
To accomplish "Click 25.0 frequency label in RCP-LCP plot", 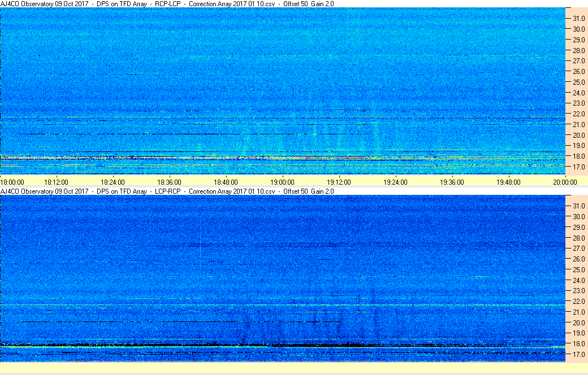I will (x=578, y=82).
